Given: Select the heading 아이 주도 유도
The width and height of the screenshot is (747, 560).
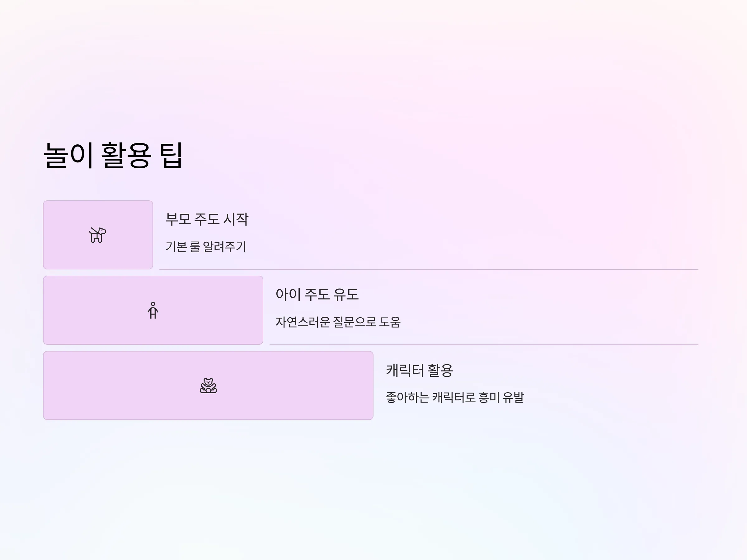Looking at the screenshot, I should tap(317, 294).
